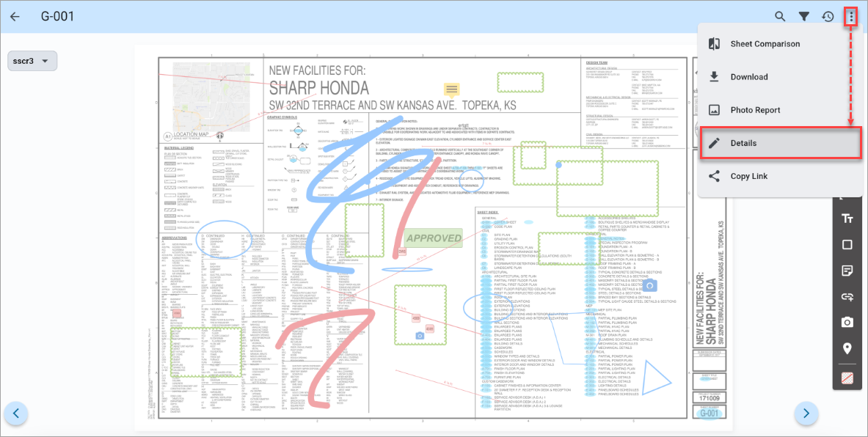The width and height of the screenshot is (868, 437).
Task: Click project number 171009 in title block
Action: click(709, 398)
